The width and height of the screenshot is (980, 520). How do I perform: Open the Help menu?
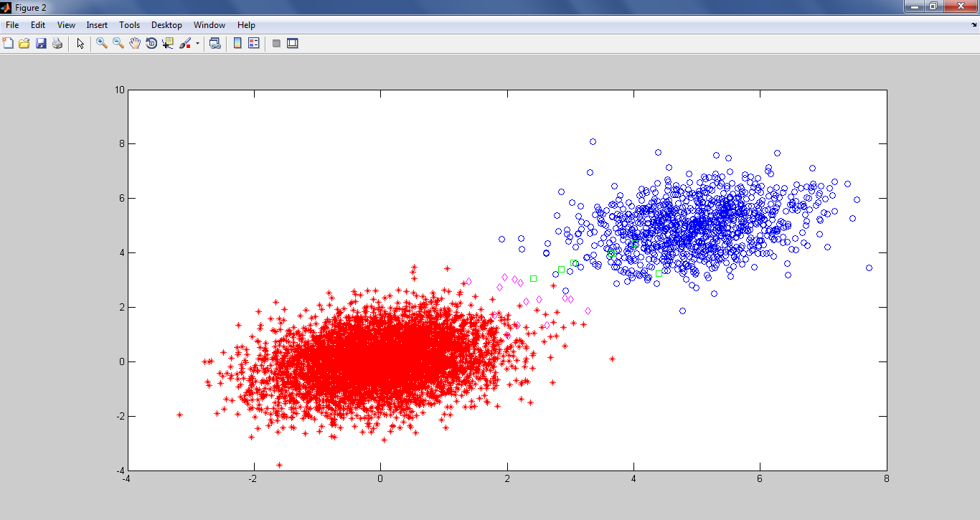pyautogui.click(x=246, y=25)
